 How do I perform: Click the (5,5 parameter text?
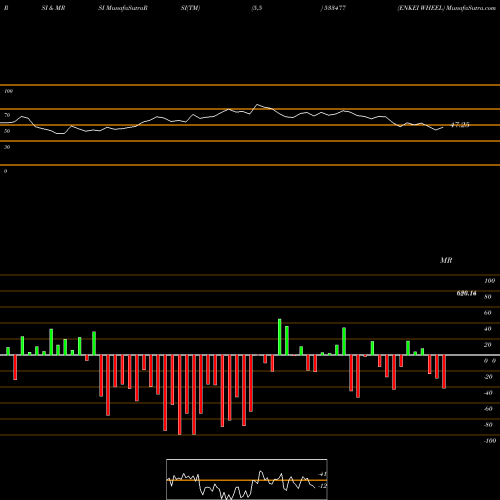[257, 8]
